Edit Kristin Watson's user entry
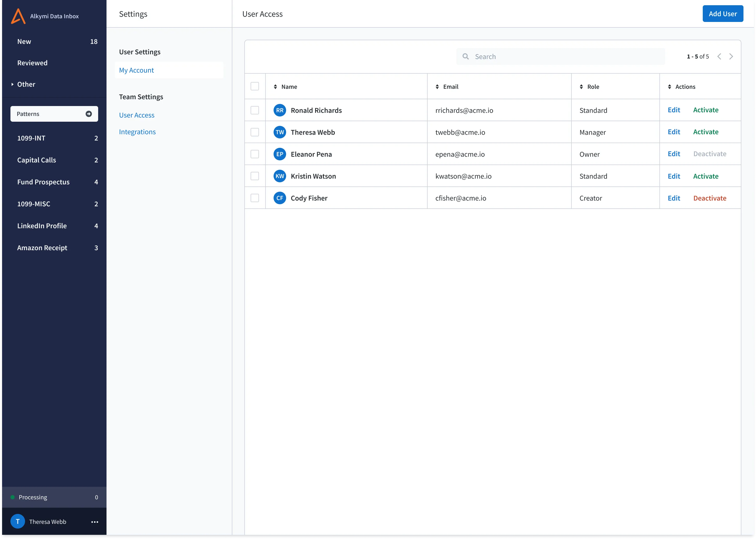756x539 pixels. point(674,176)
